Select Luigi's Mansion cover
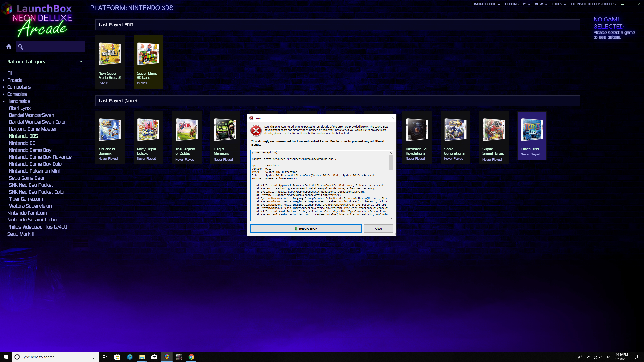 tap(225, 129)
